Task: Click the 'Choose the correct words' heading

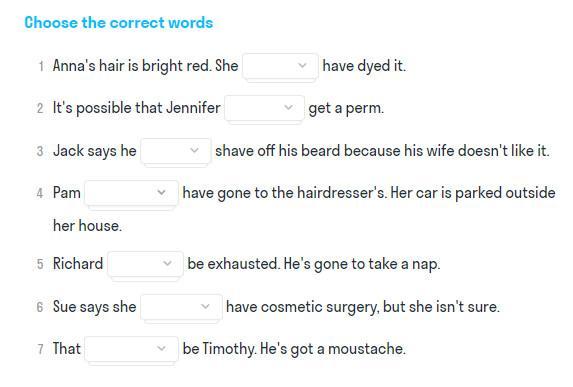Action: tap(119, 23)
